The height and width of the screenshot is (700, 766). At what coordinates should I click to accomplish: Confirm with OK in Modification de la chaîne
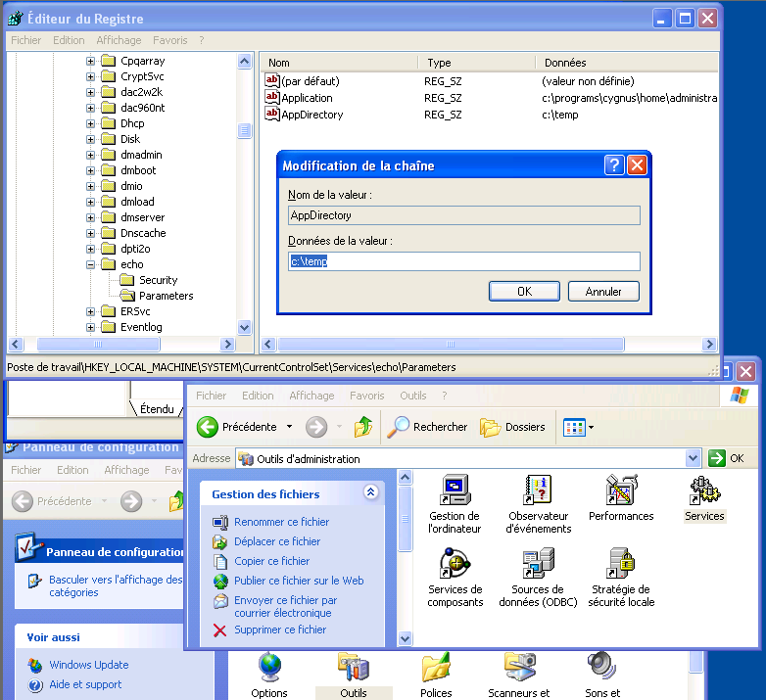[524, 292]
